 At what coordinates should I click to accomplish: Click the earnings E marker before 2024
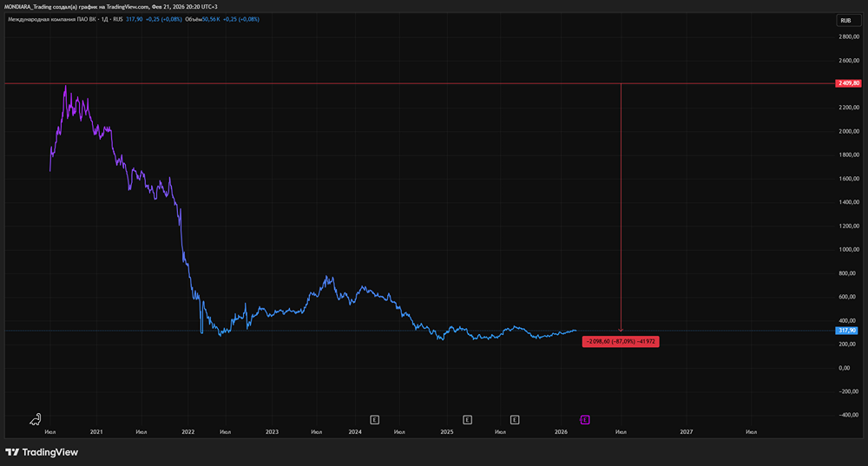coord(374,419)
